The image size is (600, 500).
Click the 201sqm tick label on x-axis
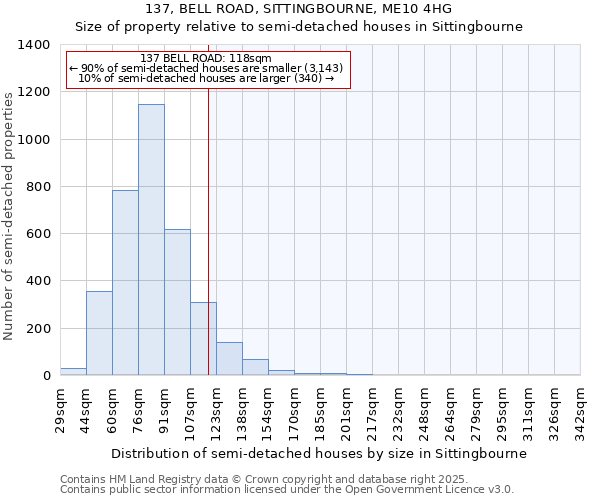point(347,410)
